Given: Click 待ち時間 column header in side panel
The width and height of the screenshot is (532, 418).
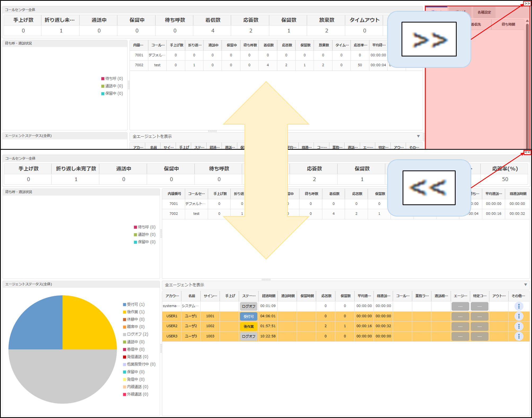Looking at the screenshot, I should pyautogui.click(x=508, y=24).
